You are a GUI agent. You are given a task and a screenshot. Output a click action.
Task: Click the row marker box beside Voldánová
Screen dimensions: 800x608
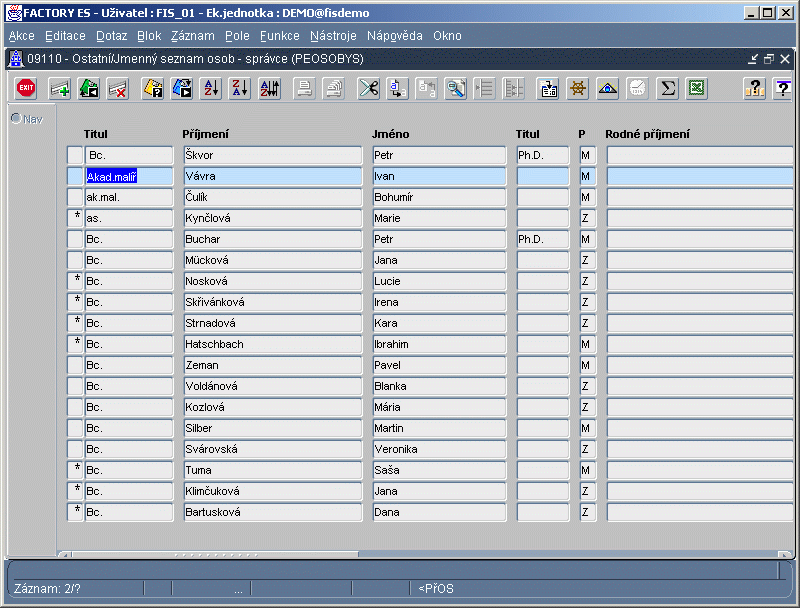click(75, 386)
